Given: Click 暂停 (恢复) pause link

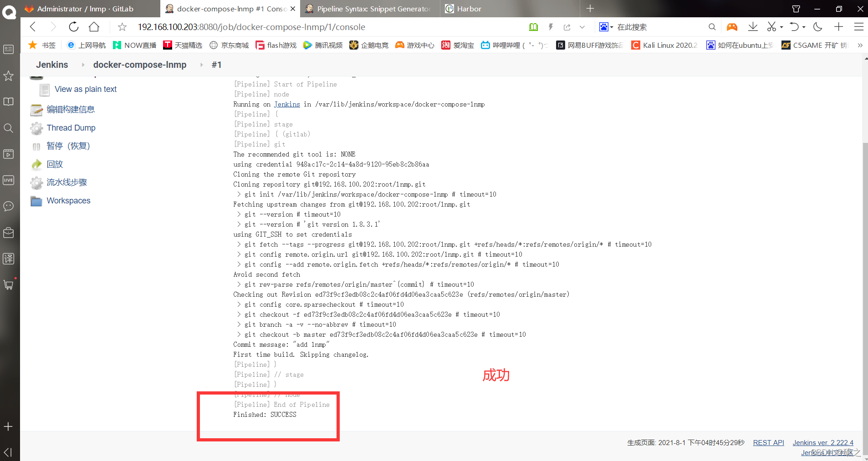Looking at the screenshot, I should click(x=68, y=146).
